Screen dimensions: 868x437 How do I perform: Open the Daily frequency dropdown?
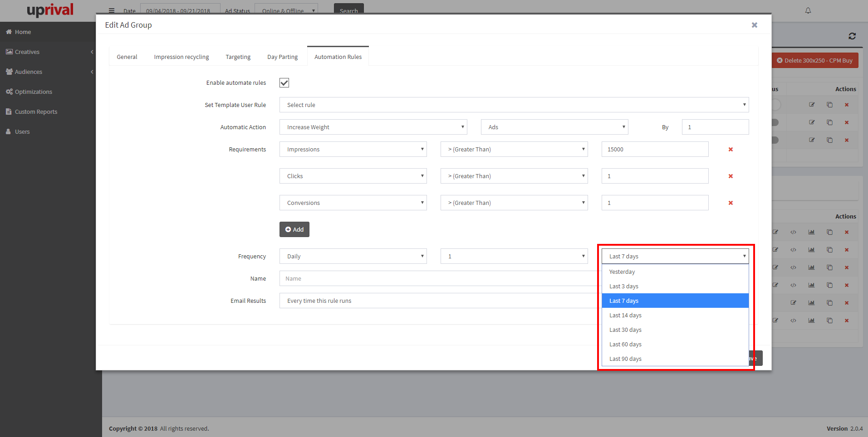point(353,256)
